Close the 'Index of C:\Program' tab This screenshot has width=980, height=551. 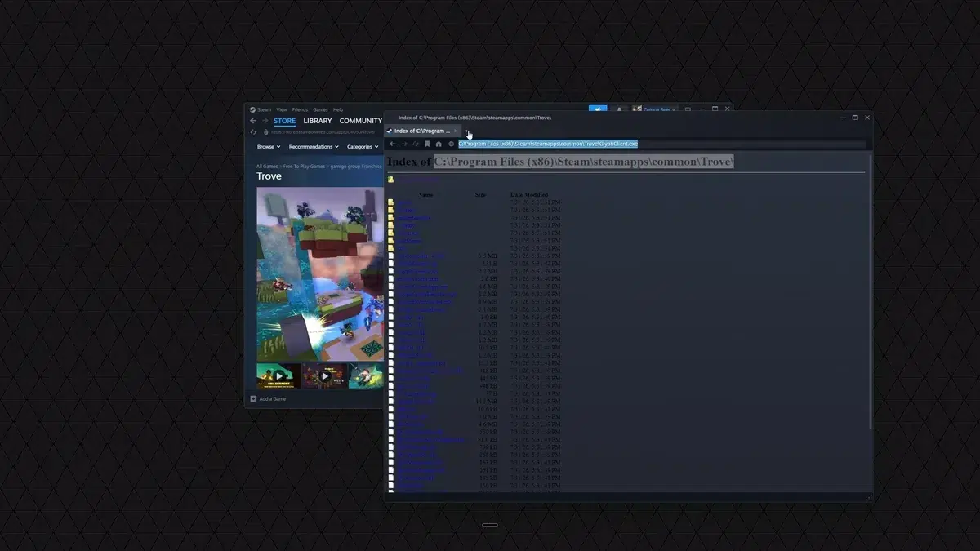point(456,131)
